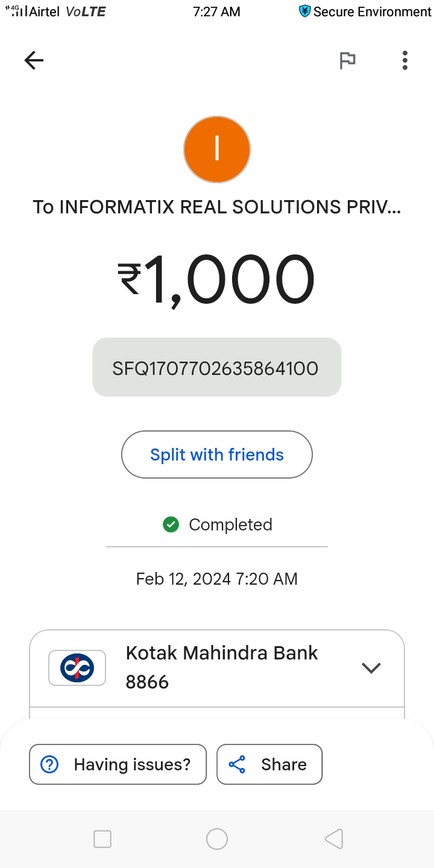
Task: Open the three-dot overflow menu
Action: click(x=404, y=60)
